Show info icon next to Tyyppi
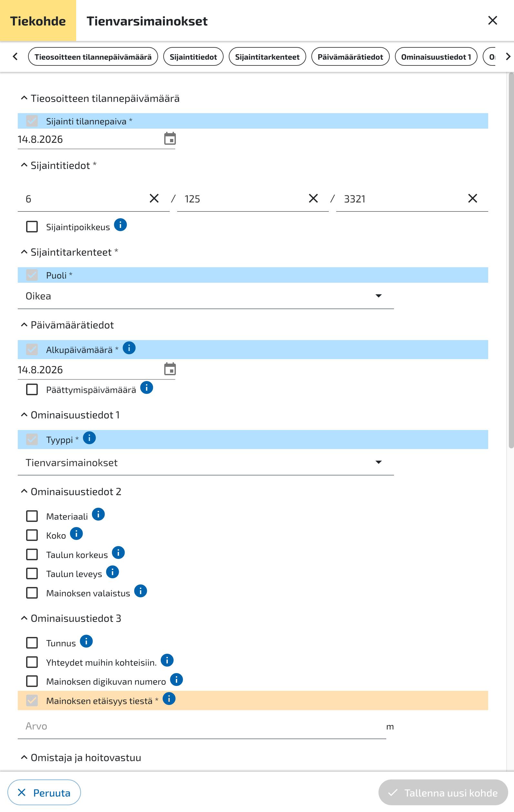The image size is (514, 812). (89, 438)
